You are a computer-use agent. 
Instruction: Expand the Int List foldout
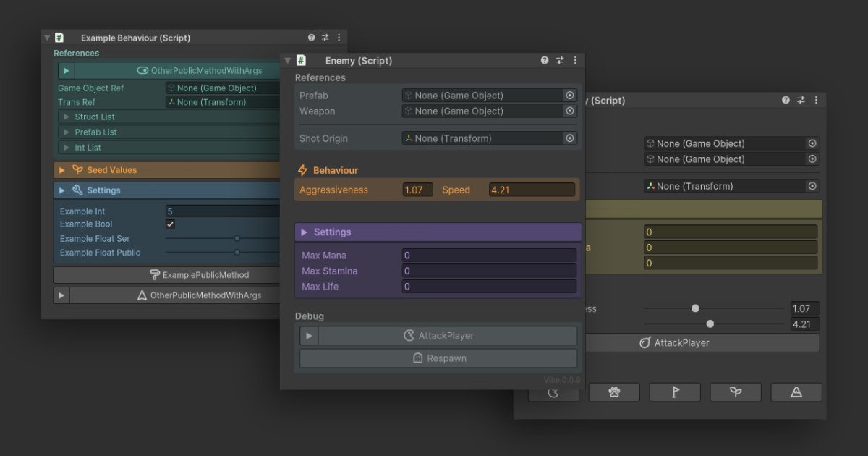[x=65, y=147]
